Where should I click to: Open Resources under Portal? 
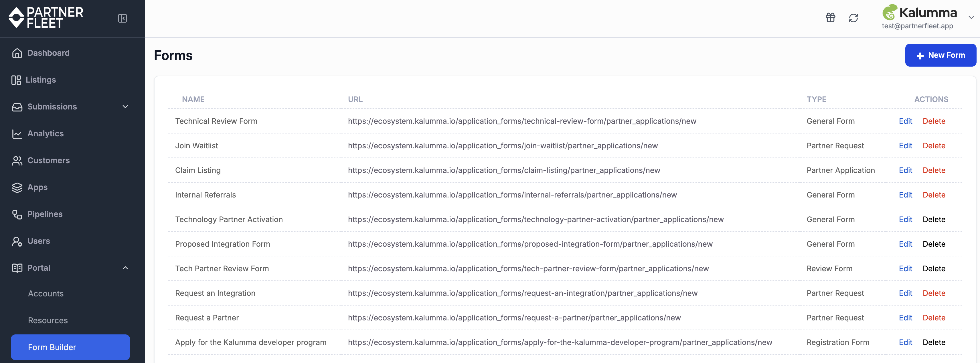48,320
